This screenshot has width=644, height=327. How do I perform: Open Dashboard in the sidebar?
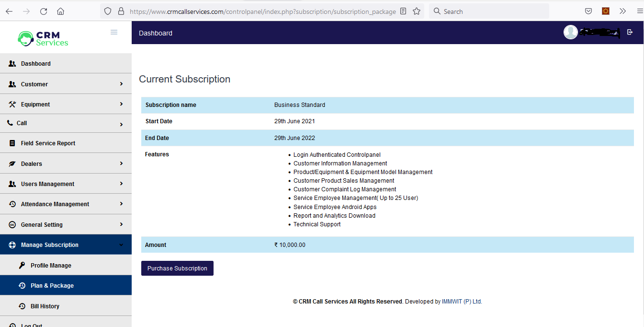[x=66, y=63]
